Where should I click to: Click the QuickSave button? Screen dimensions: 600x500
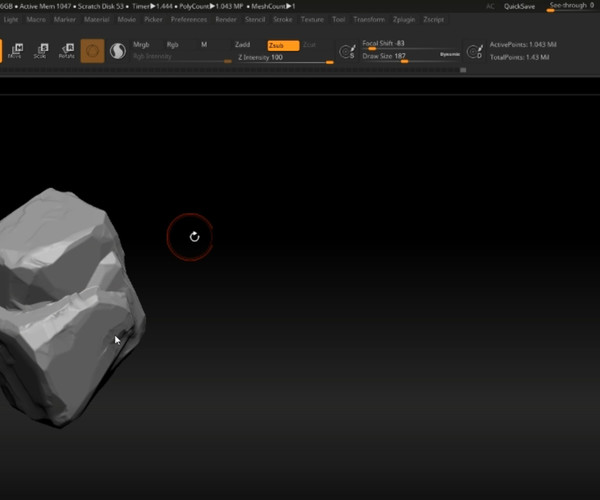(x=519, y=6)
